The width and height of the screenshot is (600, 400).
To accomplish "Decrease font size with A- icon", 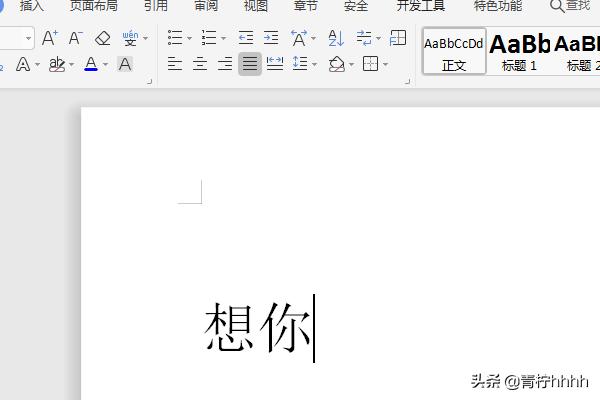I will click(x=75, y=38).
